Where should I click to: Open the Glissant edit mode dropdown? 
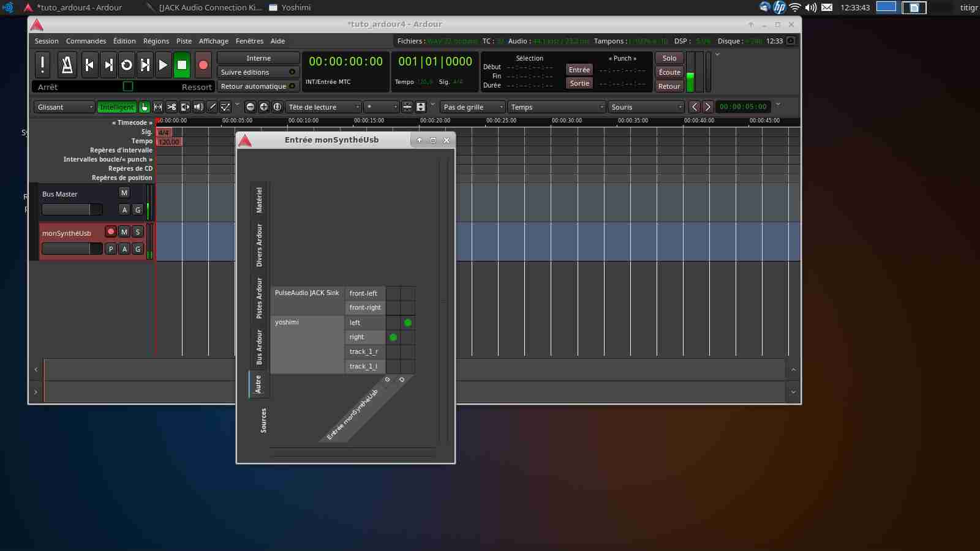[x=64, y=107]
